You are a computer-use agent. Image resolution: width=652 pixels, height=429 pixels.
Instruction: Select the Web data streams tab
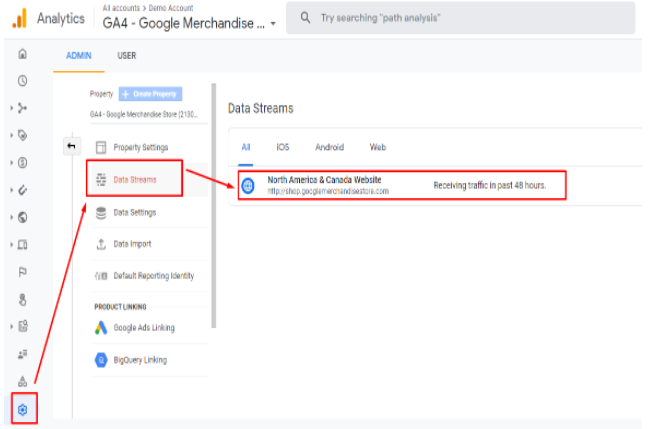point(378,147)
